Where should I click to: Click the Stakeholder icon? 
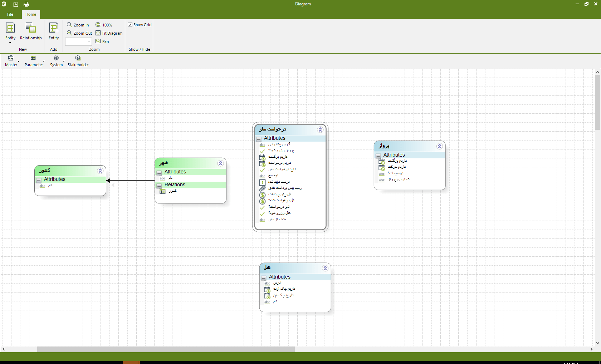(x=78, y=58)
